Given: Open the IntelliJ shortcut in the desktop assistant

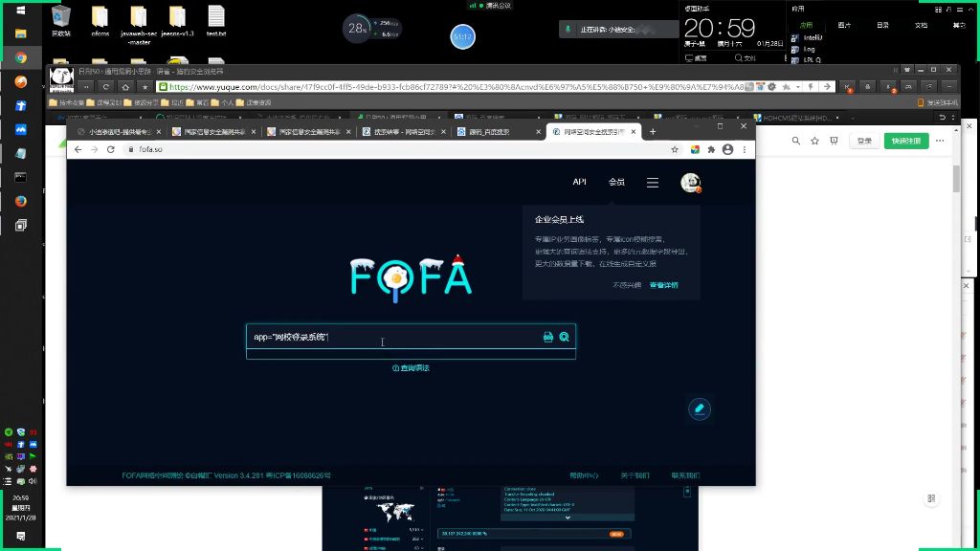Looking at the screenshot, I should pyautogui.click(x=807, y=37).
